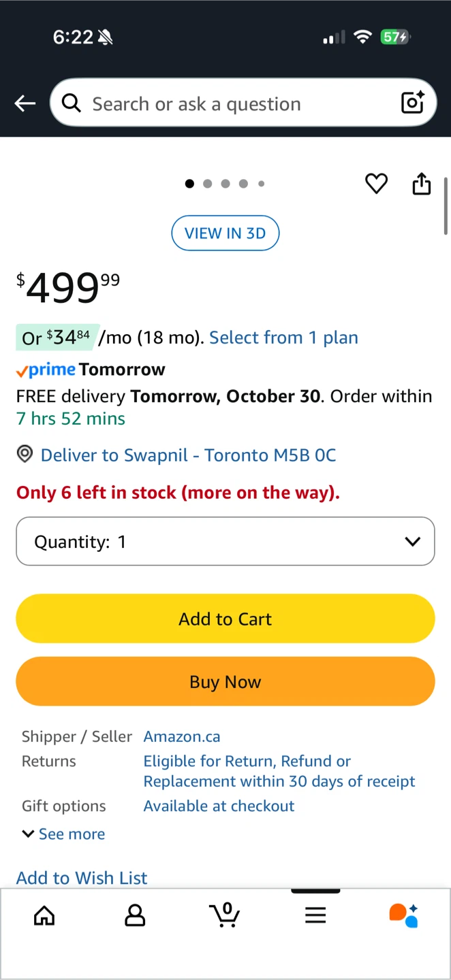Tap the heart wishlist icon
The height and width of the screenshot is (980, 451).
point(376,183)
